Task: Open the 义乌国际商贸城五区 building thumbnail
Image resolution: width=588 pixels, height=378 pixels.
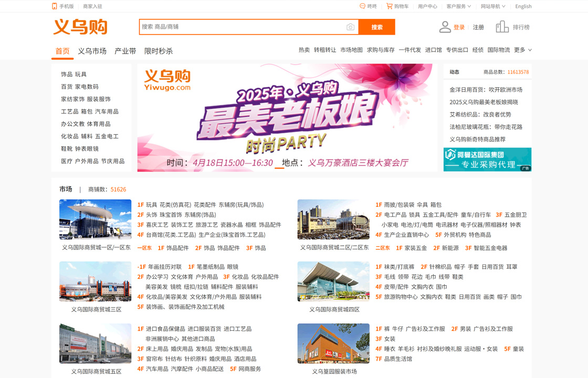Action: (95, 343)
